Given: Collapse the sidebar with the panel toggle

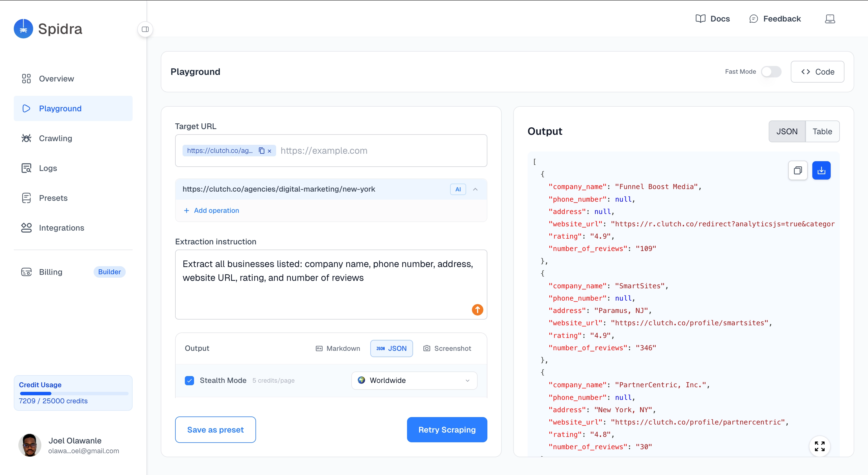Looking at the screenshot, I should pos(145,29).
